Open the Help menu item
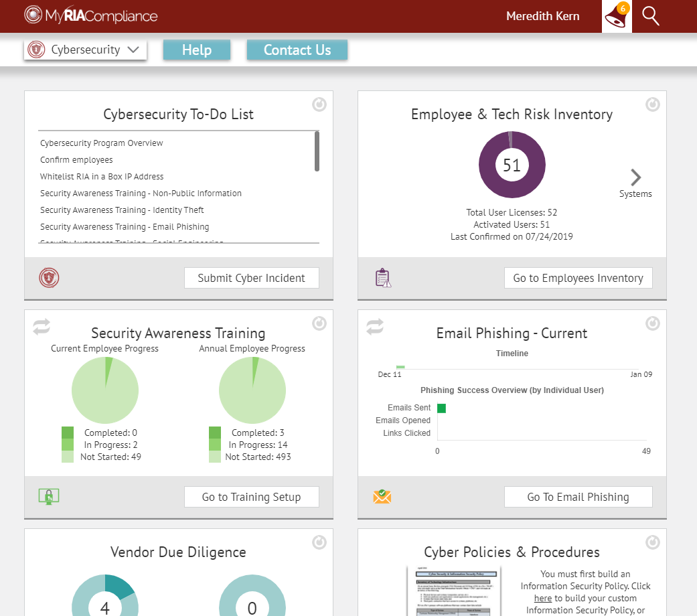Image resolution: width=697 pixels, height=616 pixels. [196, 50]
